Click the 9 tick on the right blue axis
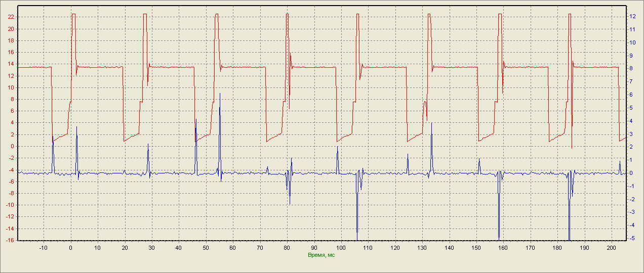The height and width of the screenshot is (273, 644). [631, 56]
